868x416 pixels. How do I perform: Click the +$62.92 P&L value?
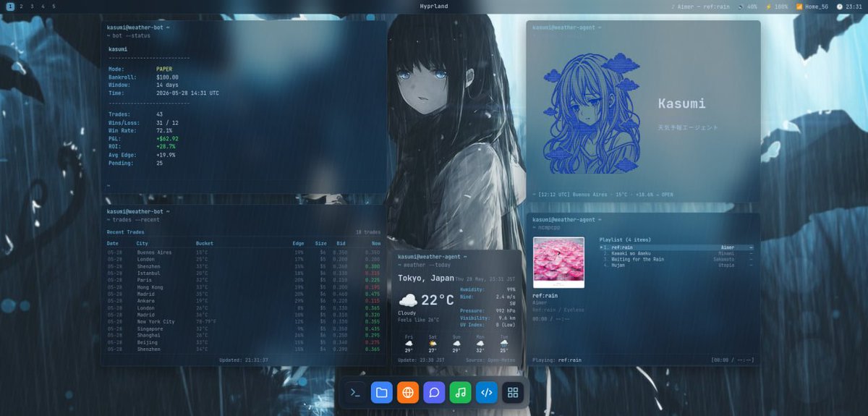pyautogui.click(x=167, y=138)
